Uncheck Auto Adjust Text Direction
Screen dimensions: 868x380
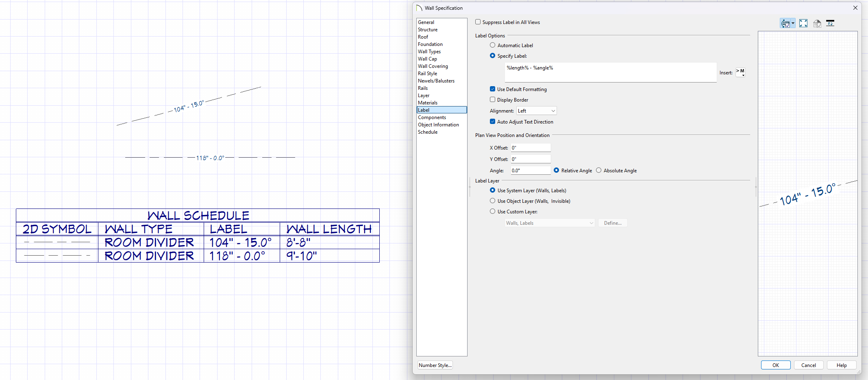tap(492, 122)
